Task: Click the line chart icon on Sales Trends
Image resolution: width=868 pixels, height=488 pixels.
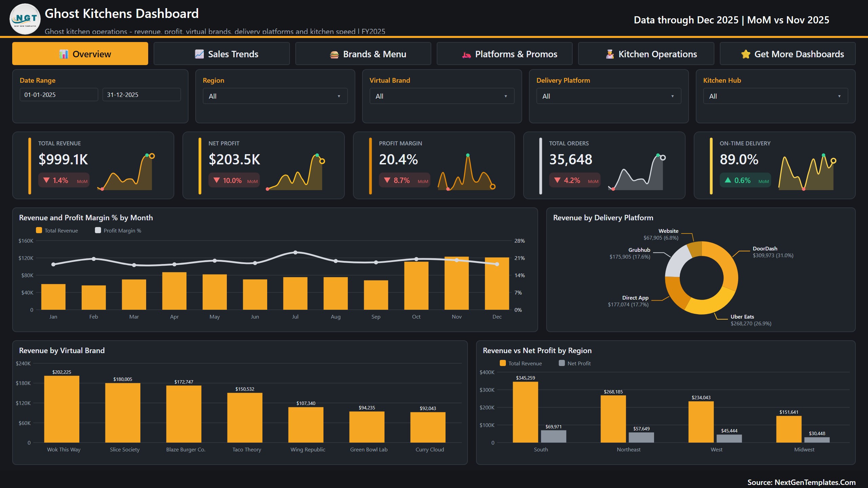Action: tap(199, 54)
